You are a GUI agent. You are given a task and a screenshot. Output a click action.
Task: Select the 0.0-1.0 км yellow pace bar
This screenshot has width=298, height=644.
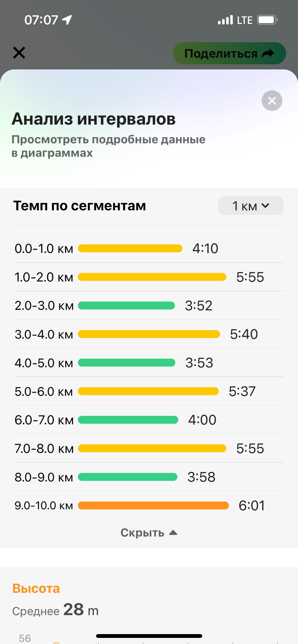(130, 248)
